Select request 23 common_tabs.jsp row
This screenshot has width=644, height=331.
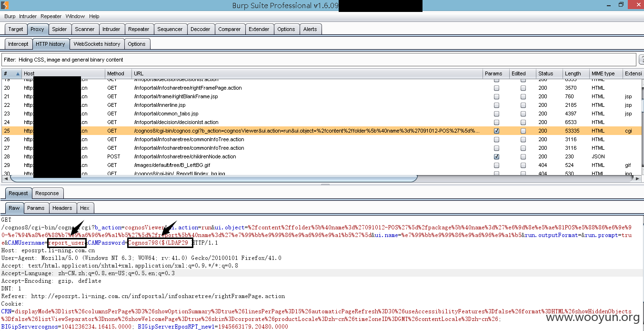(x=322, y=114)
